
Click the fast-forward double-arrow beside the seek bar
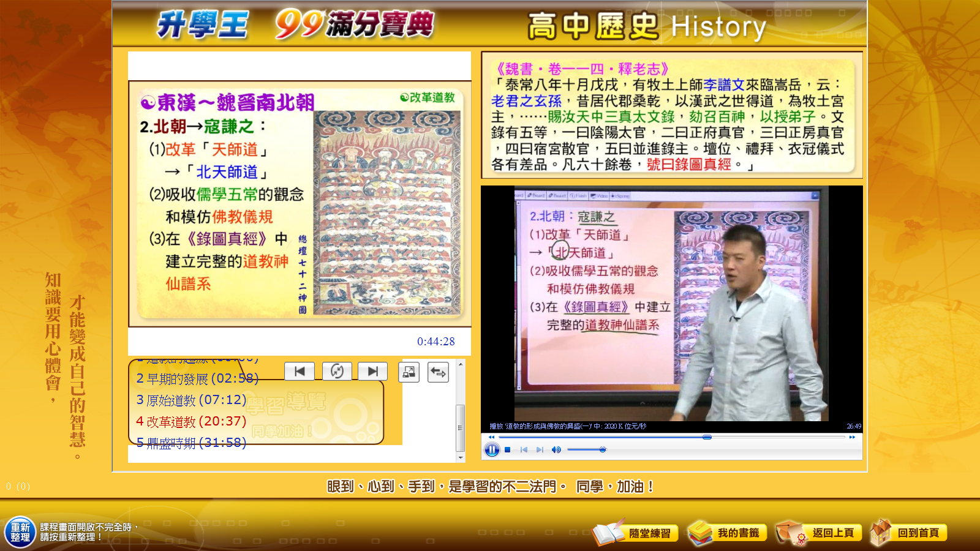point(852,437)
